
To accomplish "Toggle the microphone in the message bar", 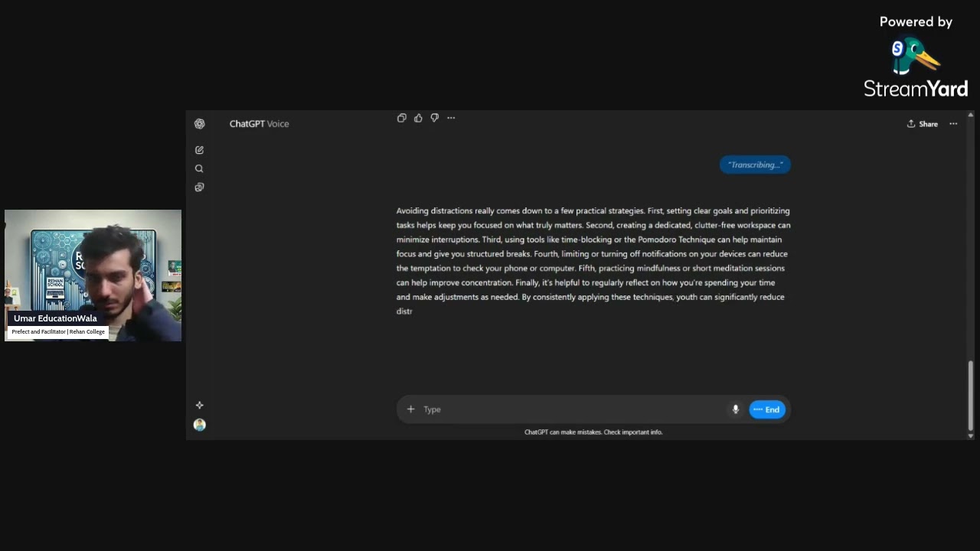I will [735, 409].
